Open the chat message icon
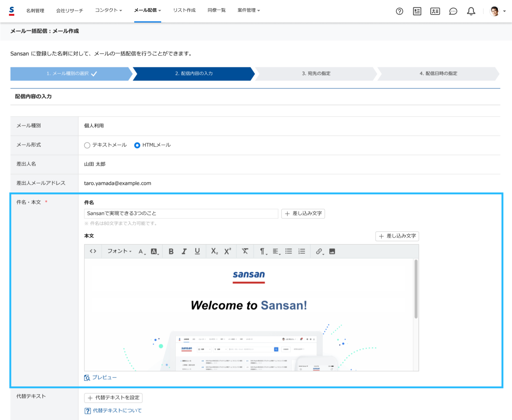Image resolution: width=512 pixels, height=420 pixels. tap(453, 11)
